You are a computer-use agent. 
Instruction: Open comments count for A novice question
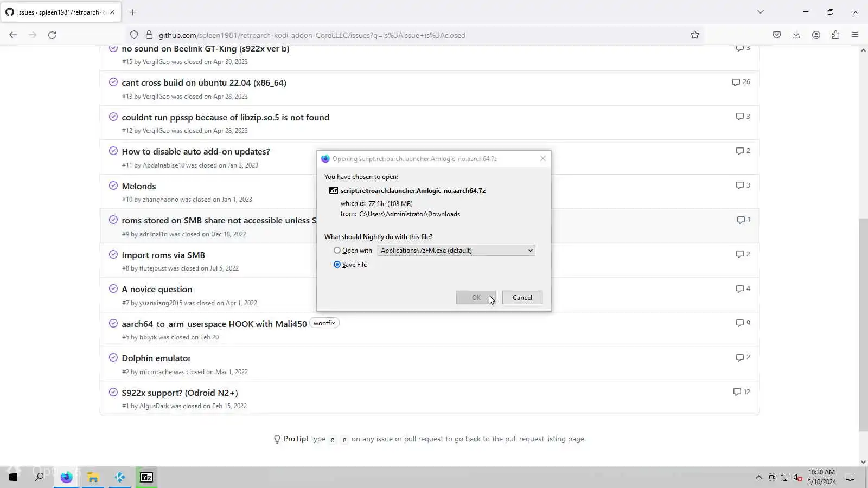743,288
